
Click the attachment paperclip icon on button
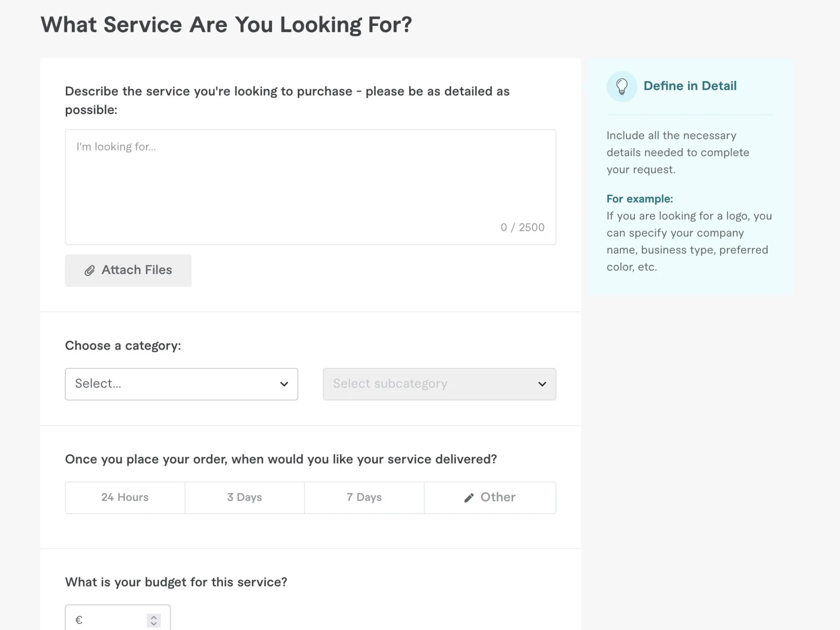[89, 270]
